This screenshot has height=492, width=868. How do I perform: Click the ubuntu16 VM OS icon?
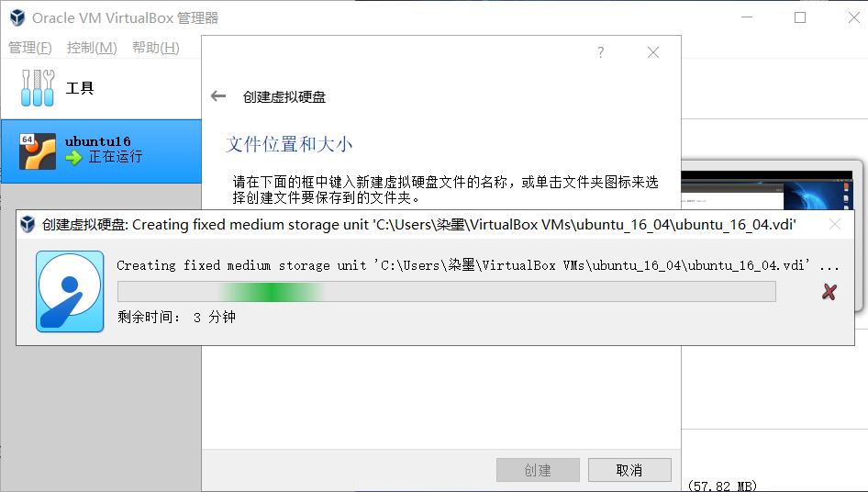38,151
